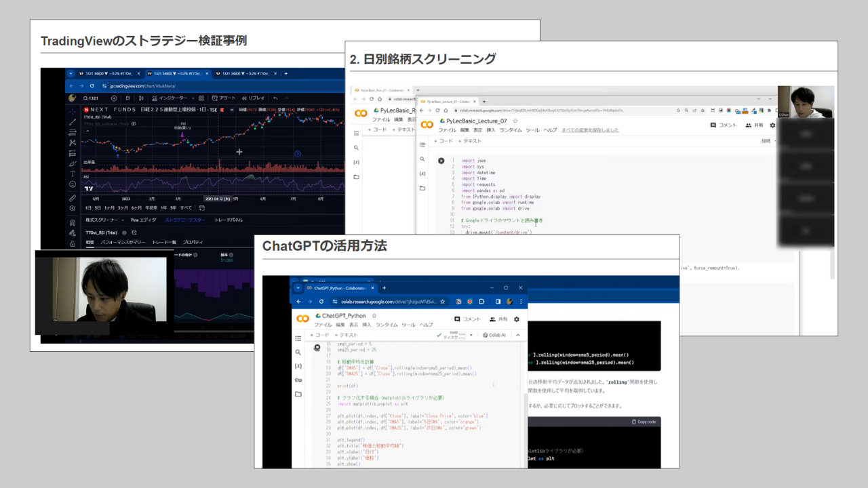This screenshot has height=488, width=868.
Task: Switch to Pine エディタ tab
Action: (143, 220)
